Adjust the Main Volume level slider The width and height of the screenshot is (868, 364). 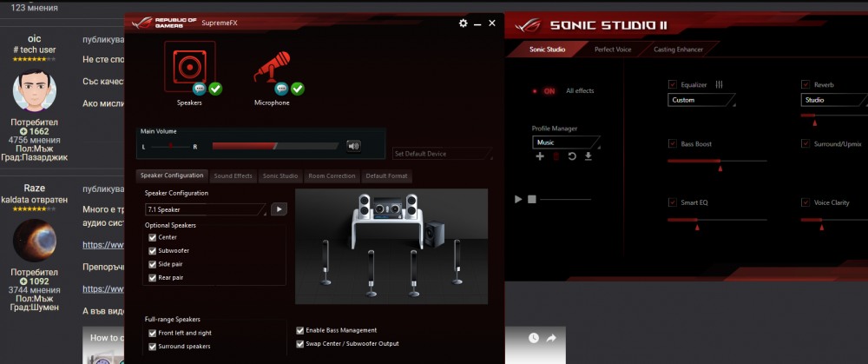pos(275,146)
